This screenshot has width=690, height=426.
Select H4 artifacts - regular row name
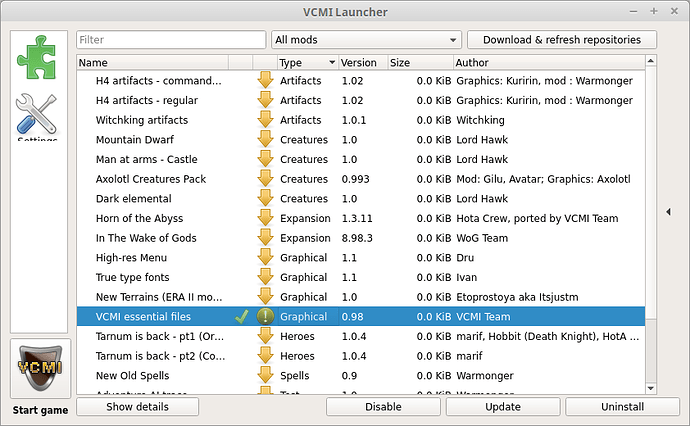click(147, 100)
